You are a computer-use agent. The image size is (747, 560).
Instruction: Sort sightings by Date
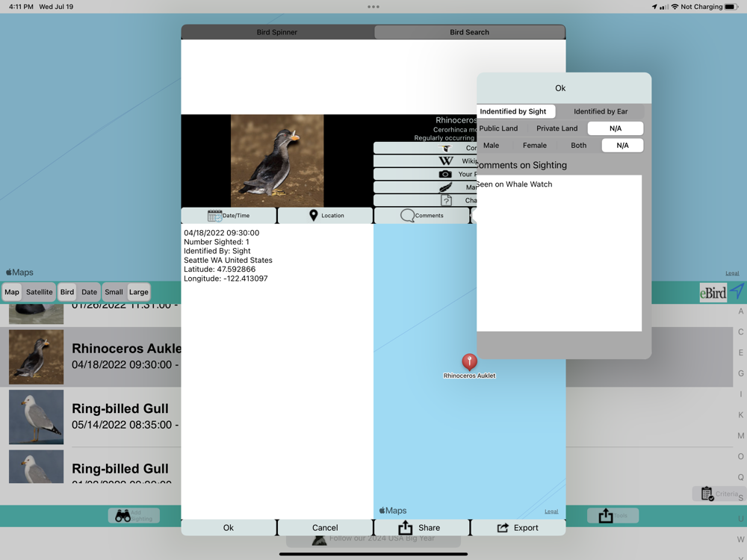89,292
